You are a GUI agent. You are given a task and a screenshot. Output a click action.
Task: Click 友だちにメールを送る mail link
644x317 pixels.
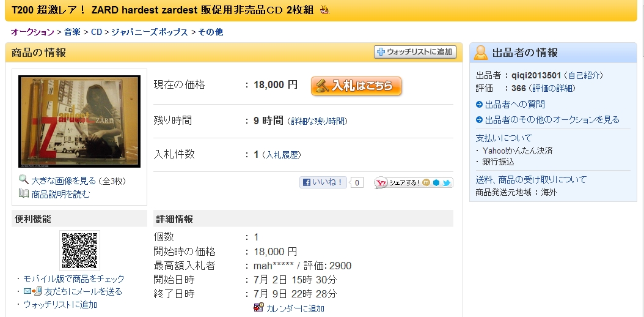point(83,291)
